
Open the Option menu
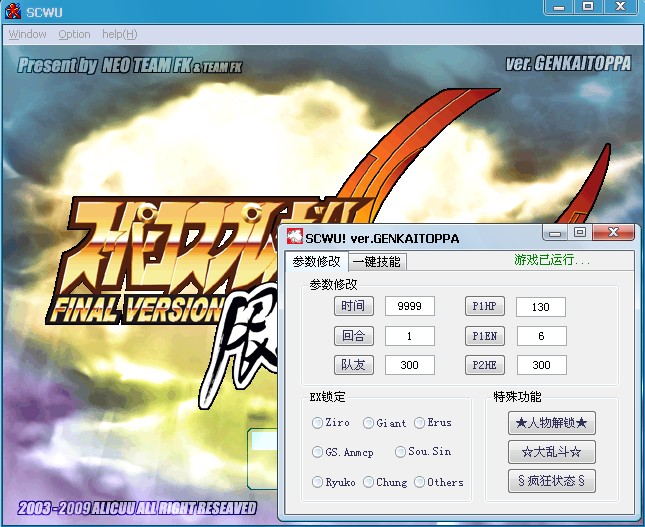pos(74,34)
